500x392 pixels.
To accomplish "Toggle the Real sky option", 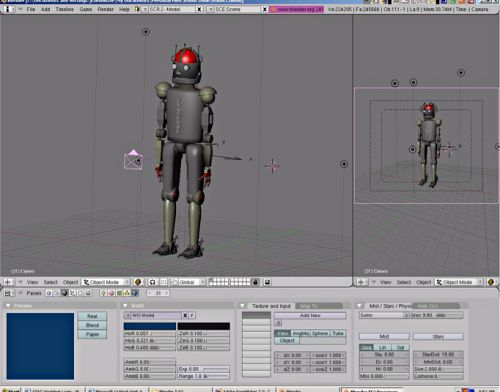I will click(x=92, y=316).
